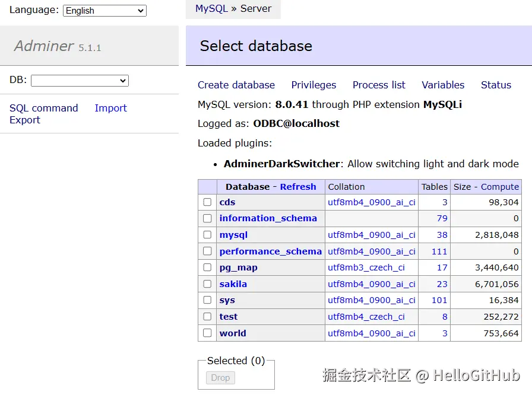This screenshot has height=395, width=532.
Task: Open the information_schema database
Action: pos(268,218)
